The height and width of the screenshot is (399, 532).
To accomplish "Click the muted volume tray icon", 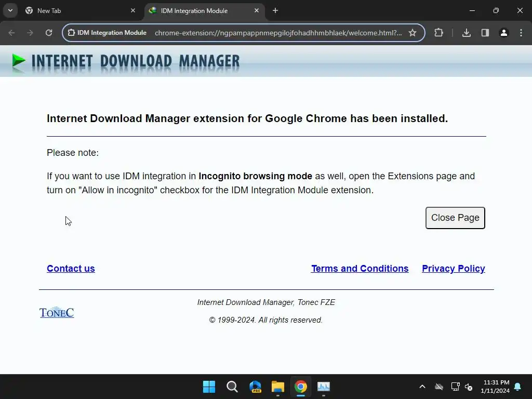I will coord(469,387).
